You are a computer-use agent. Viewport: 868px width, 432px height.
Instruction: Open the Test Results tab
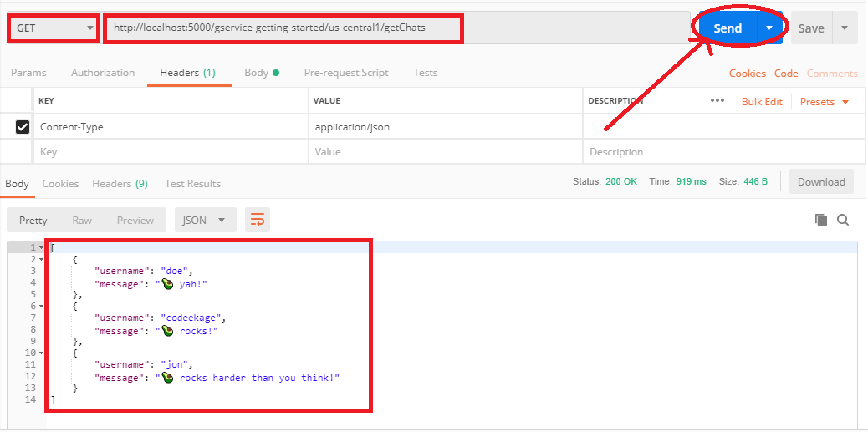click(x=192, y=184)
